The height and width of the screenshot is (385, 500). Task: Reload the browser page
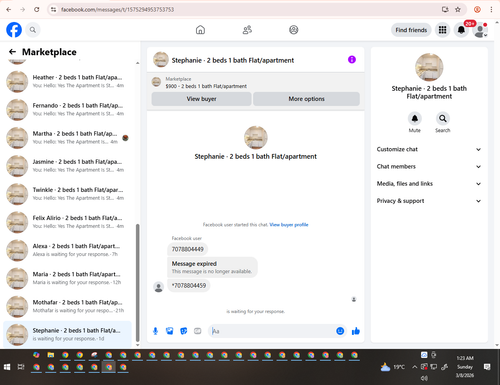pos(37,10)
